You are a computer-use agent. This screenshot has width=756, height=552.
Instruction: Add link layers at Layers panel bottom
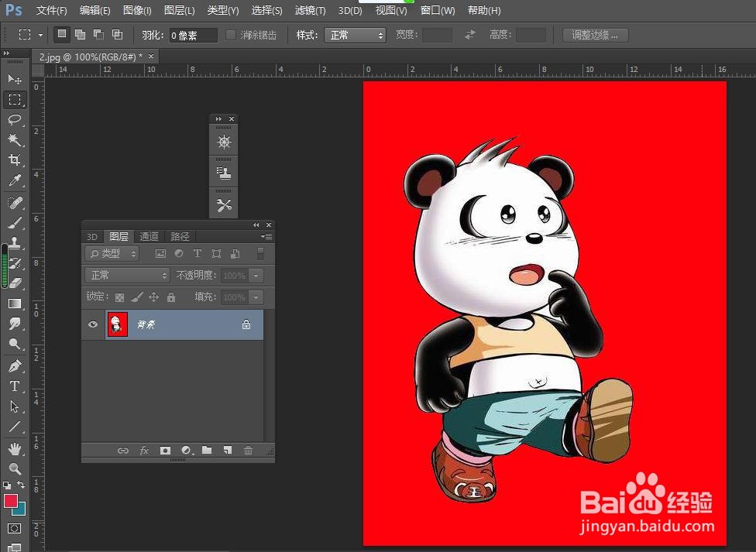123,451
